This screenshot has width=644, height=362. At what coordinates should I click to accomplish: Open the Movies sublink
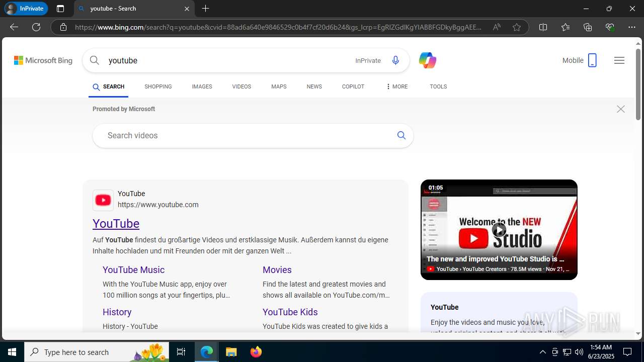(x=277, y=270)
